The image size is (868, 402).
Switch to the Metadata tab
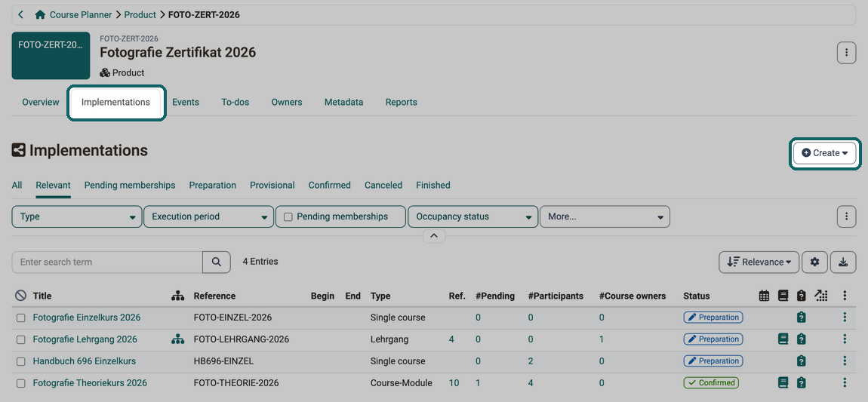pyautogui.click(x=343, y=103)
